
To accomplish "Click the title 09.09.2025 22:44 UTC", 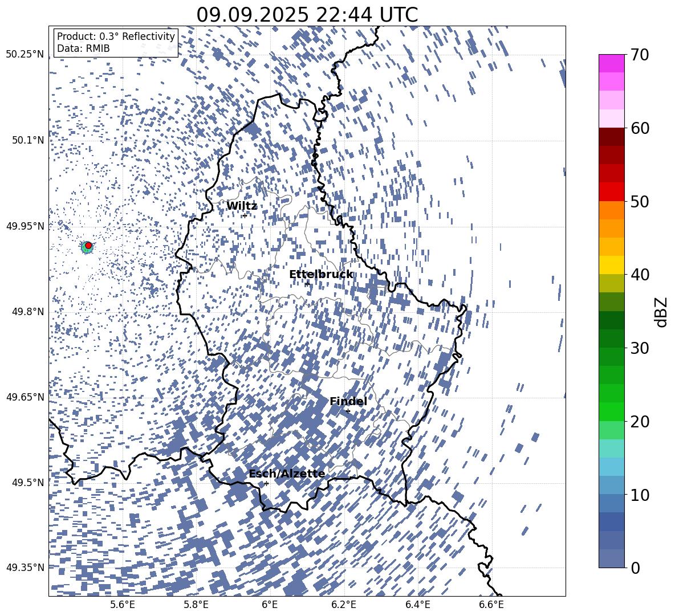I will [307, 15].
